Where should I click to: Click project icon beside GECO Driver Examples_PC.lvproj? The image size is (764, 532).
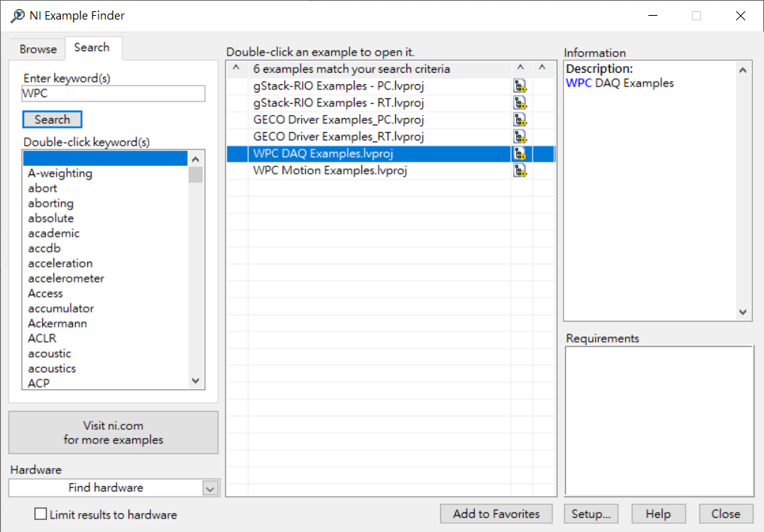520,120
